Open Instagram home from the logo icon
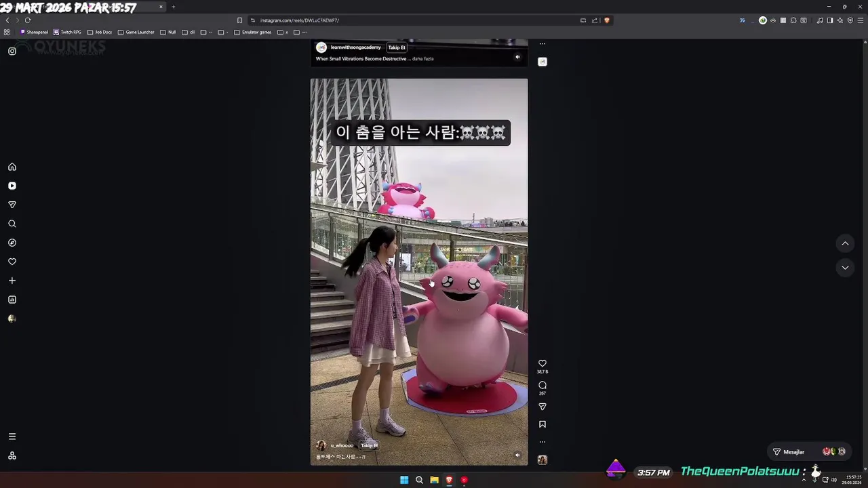Viewport: 868px width, 488px height. (x=12, y=52)
